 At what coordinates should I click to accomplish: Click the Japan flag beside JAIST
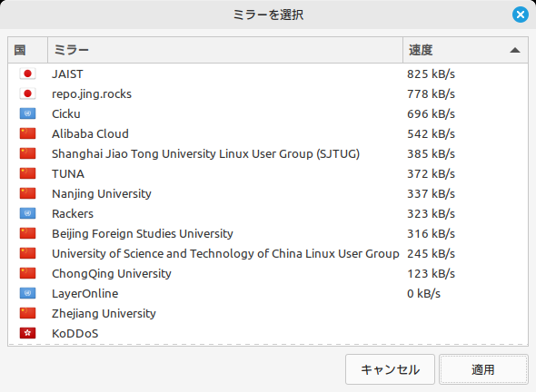point(27,73)
